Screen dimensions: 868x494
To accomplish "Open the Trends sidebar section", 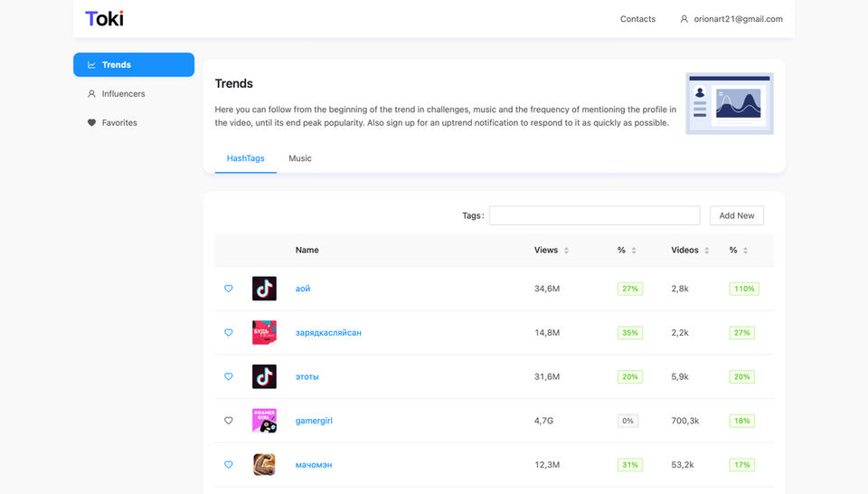I will coord(134,65).
